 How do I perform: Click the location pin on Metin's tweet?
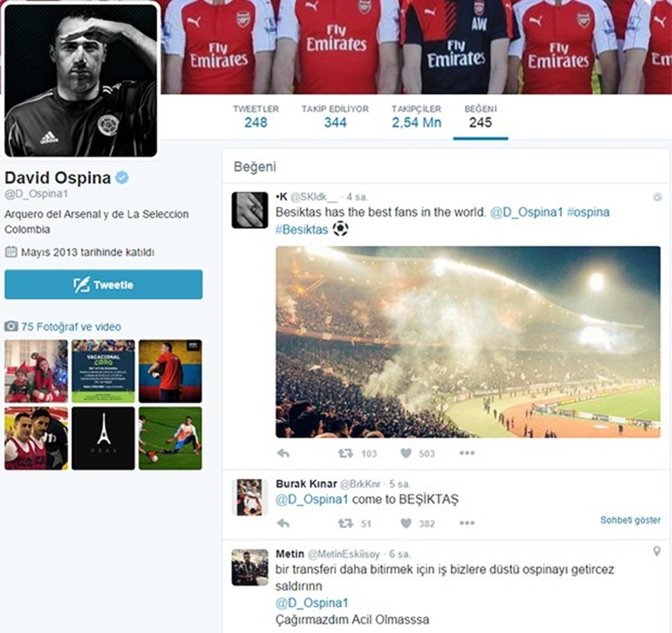tap(657, 552)
